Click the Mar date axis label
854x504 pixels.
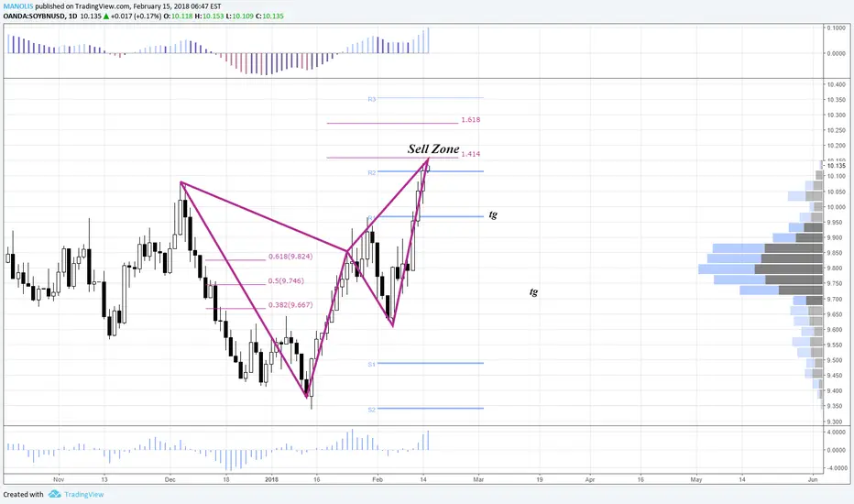pyautogui.click(x=478, y=479)
